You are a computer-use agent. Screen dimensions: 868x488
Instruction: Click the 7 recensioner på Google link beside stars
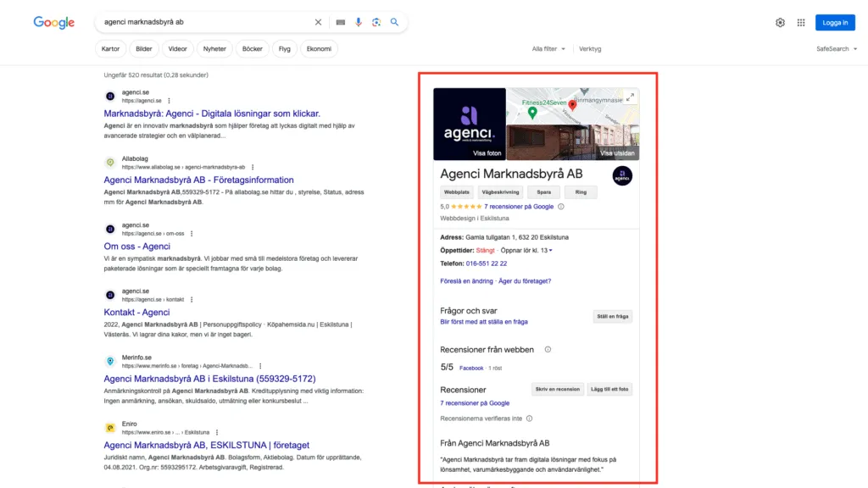pyautogui.click(x=519, y=207)
